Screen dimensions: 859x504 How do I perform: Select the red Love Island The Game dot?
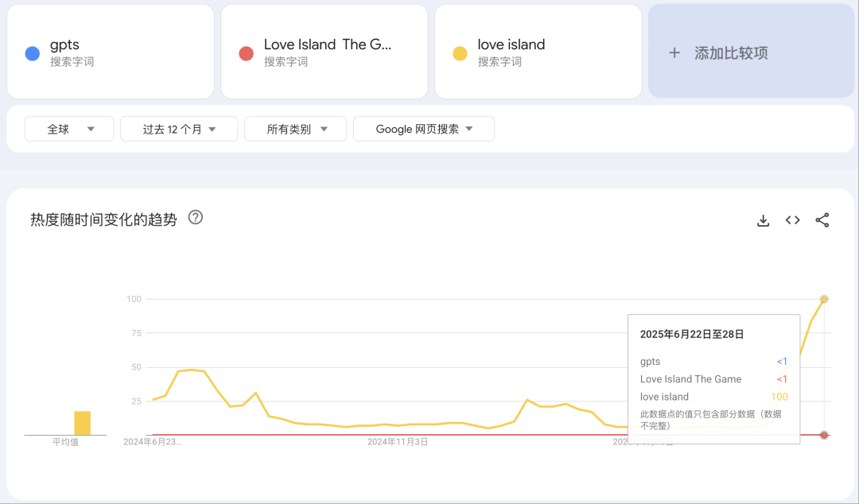coord(246,53)
